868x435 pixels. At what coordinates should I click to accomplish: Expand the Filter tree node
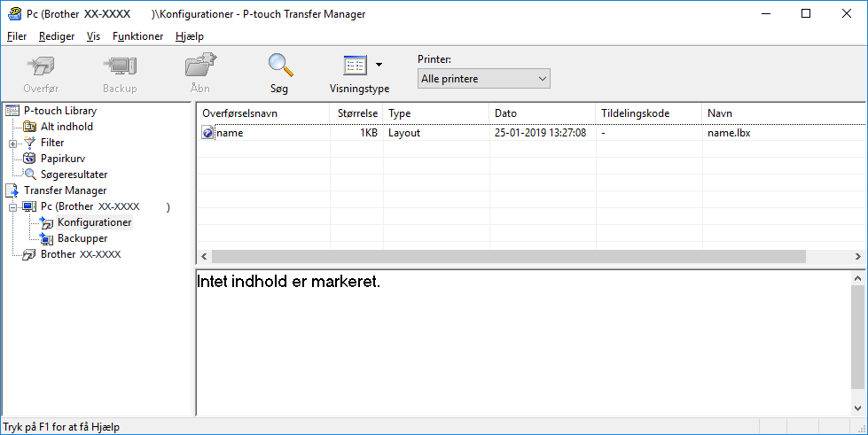click(12, 144)
